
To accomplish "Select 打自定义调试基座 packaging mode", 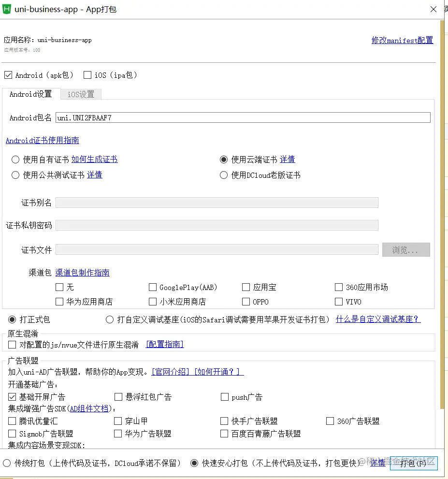I will 110,319.
